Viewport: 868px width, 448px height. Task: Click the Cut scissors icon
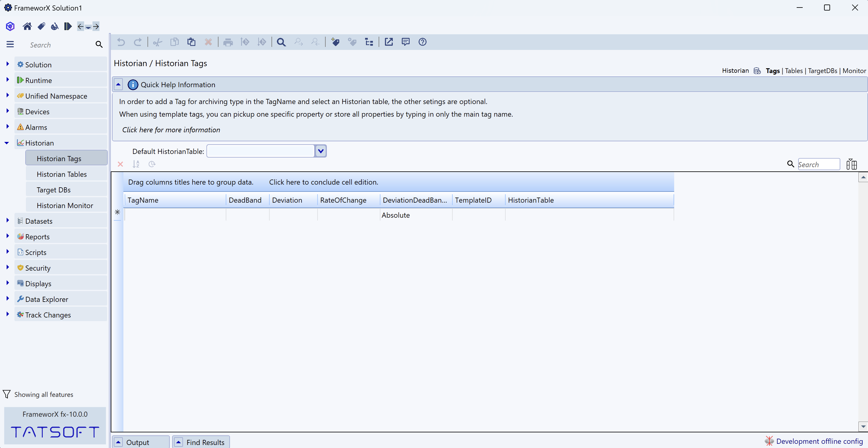157,42
